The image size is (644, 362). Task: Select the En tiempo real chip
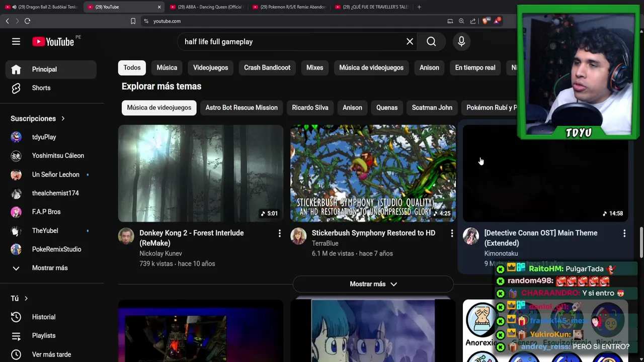click(475, 68)
